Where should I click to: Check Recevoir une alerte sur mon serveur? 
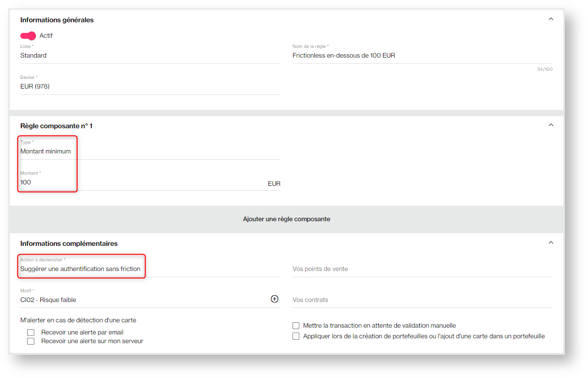pyautogui.click(x=31, y=341)
